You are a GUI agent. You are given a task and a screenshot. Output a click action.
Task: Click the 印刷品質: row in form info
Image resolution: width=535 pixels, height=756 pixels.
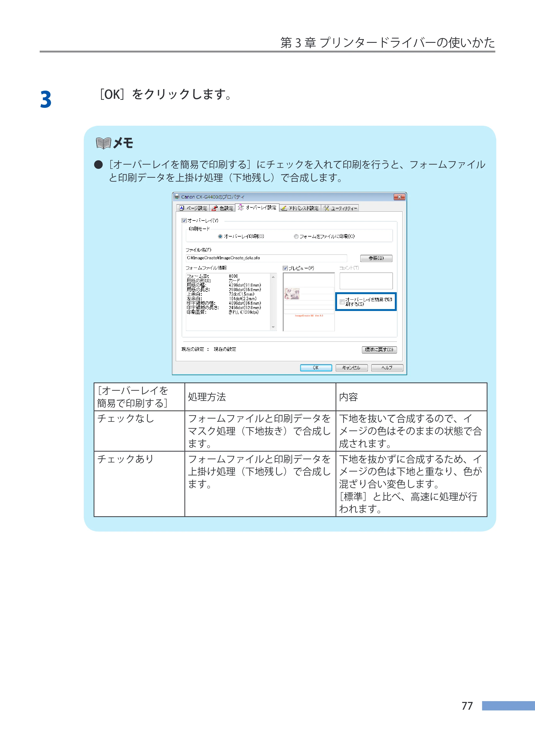pyautogui.click(x=223, y=312)
